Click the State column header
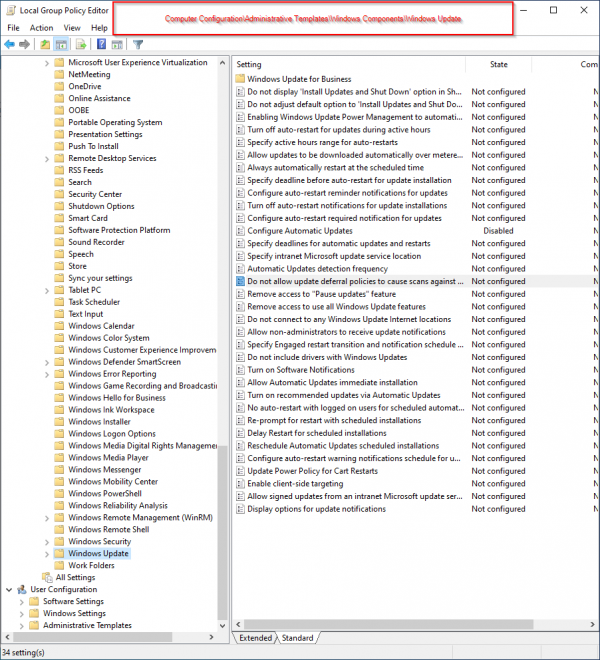The width and height of the screenshot is (600, 660). [498, 64]
